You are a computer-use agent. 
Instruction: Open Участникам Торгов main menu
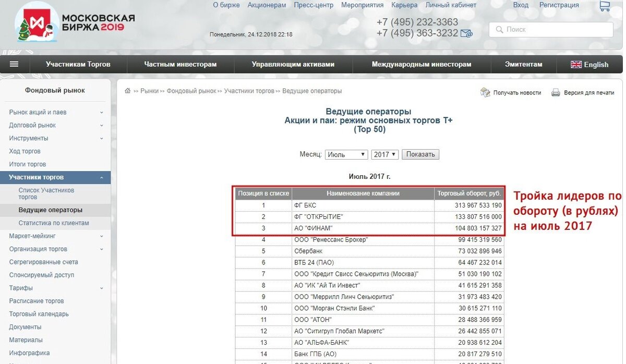(78, 65)
